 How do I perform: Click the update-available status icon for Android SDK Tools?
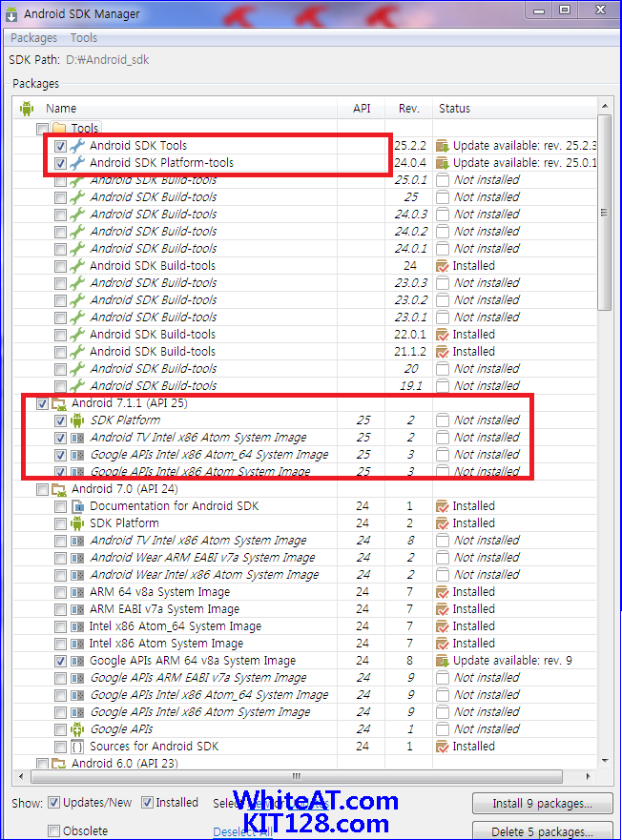(x=443, y=146)
